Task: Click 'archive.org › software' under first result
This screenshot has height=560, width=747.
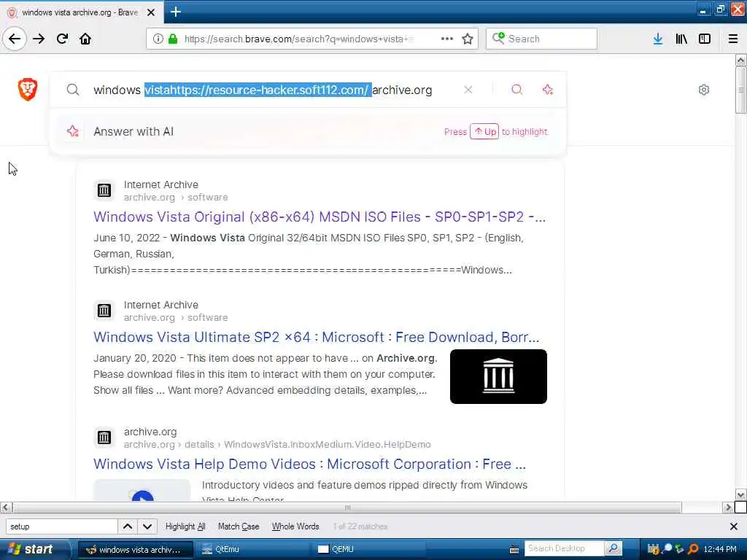Action: (176, 197)
